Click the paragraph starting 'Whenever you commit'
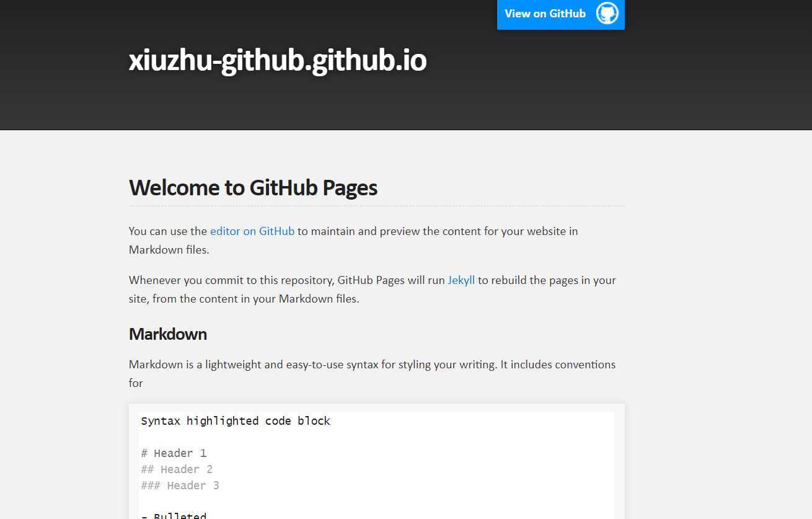The height and width of the screenshot is (519, 812). (x=373, y=290)
